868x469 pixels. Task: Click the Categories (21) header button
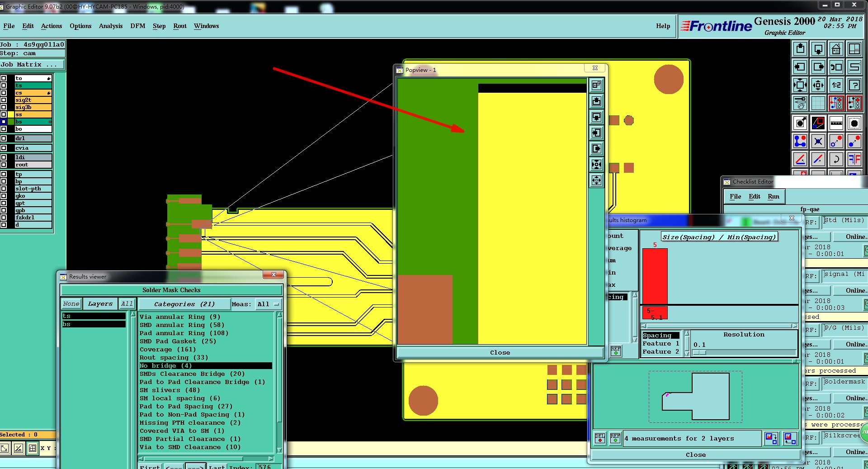click(x=184, y=304)
